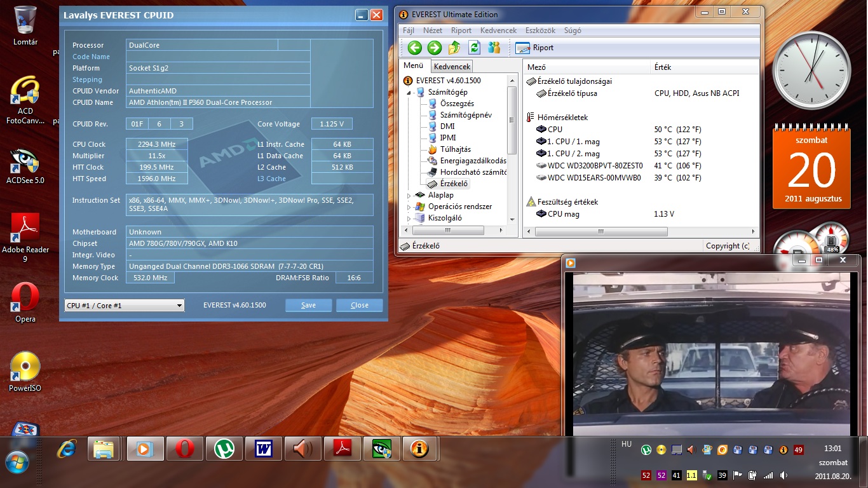Viewport: 868px width, 488px height.
Task: Open the Fájl menu
Action: coord(409,30)
